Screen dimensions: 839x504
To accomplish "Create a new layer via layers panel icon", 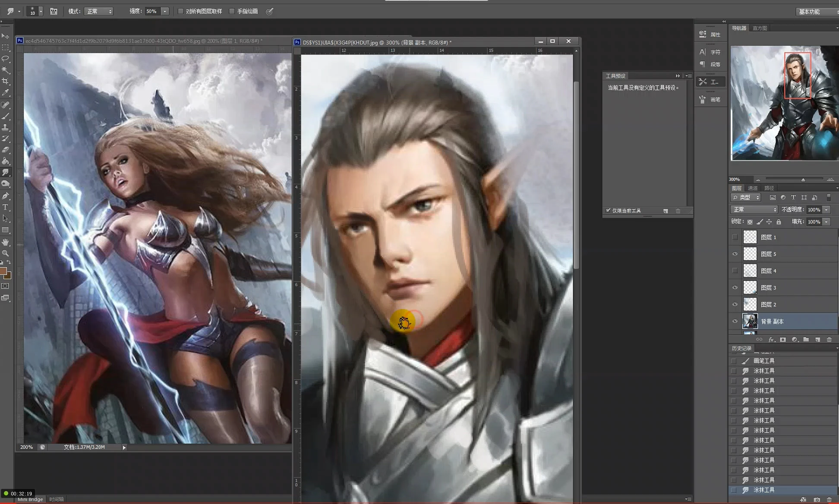I will pos(817,340).
